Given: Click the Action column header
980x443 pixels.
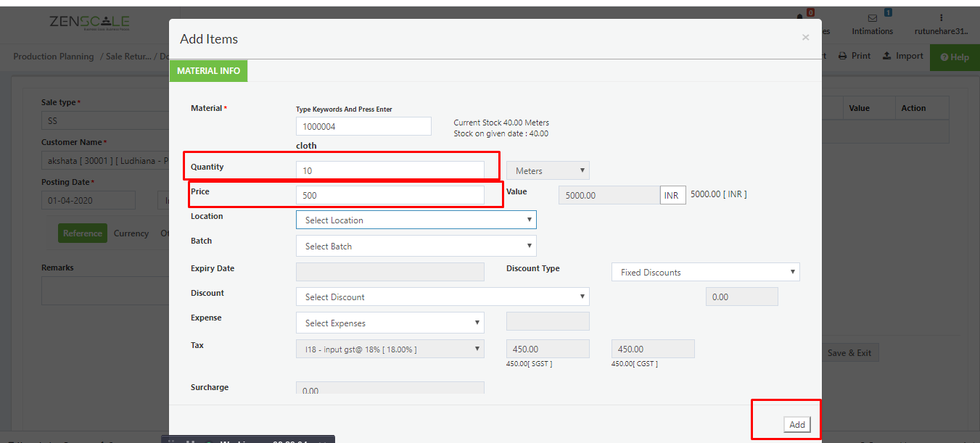Looking at the screenshot, I should click(913, 108).
